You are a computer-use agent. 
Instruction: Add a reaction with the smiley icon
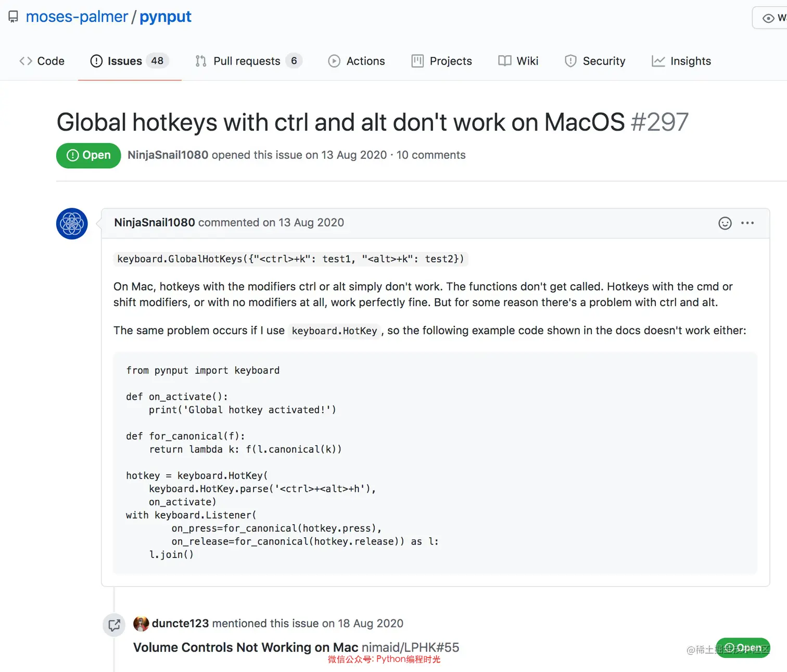[x=725, y=223]
